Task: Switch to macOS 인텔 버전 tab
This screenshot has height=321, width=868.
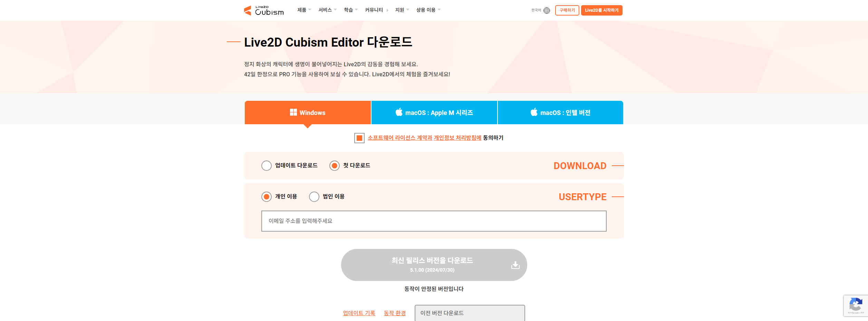Action: coord(561,113)
